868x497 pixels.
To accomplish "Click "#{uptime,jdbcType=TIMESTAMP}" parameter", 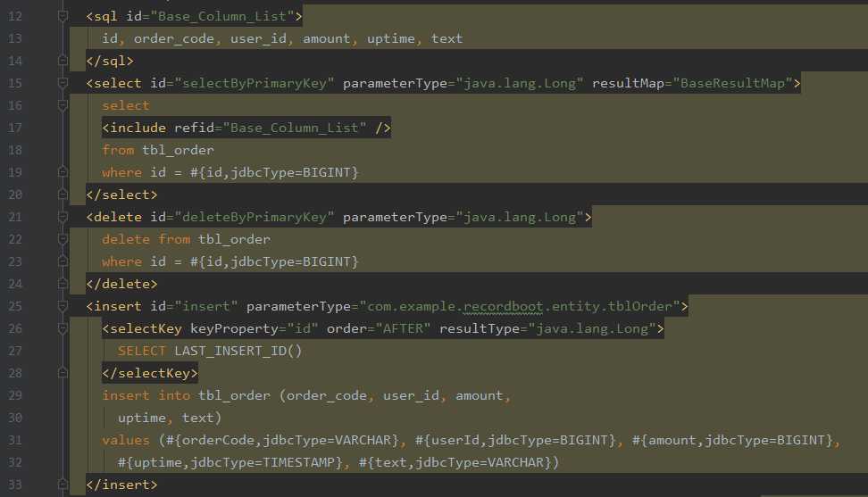I will point(230,462).
